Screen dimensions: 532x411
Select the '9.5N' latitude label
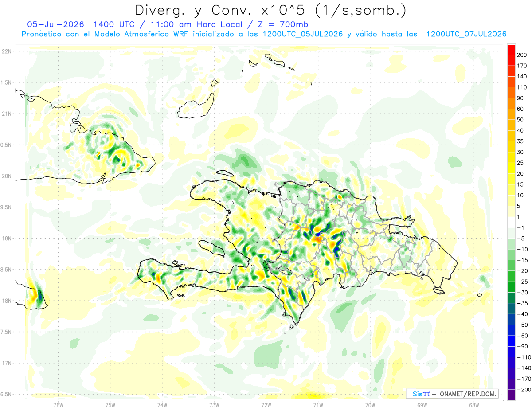(x=6, y=207)
